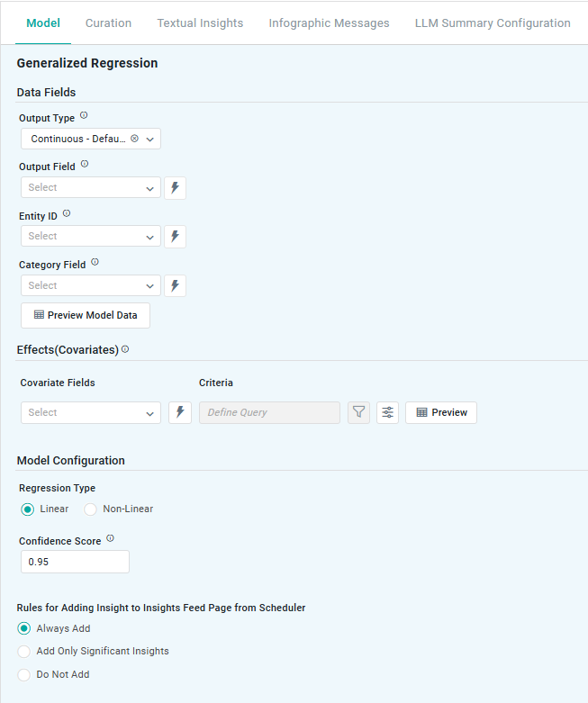Click the filter funnel icon next to Criteria
Image resolution: width=588 pixels, height=703 pixels.
[359, 412]
